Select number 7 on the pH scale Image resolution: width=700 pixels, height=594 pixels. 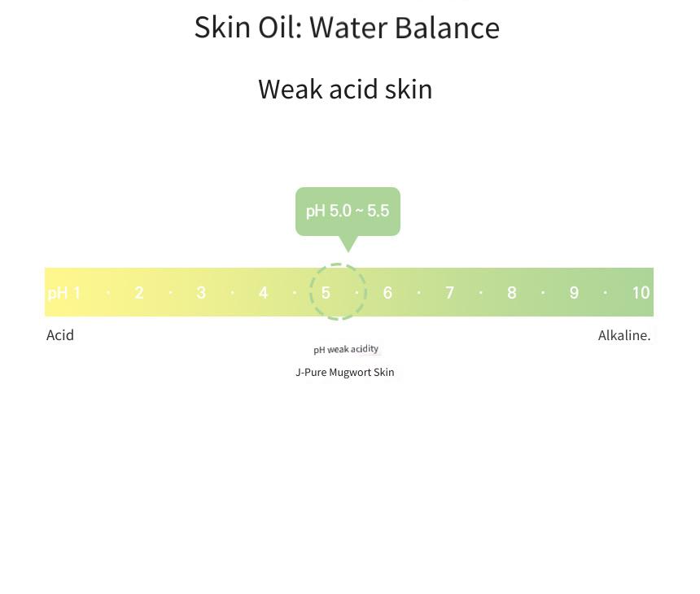(449, 293)
